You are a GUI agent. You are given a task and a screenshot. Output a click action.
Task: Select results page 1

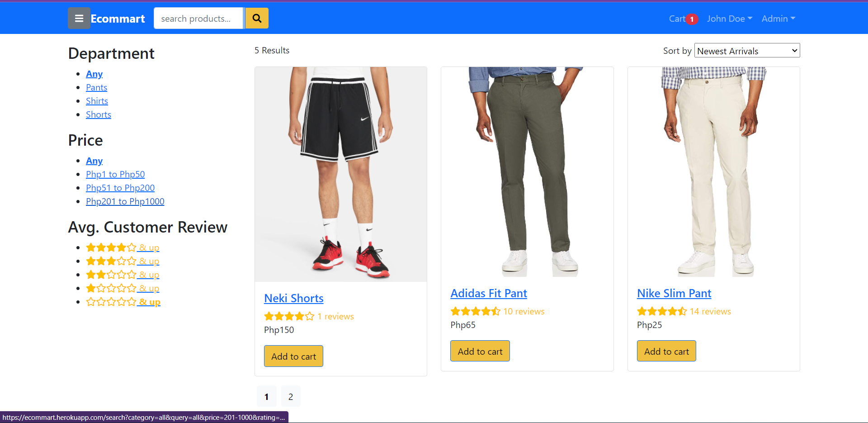tap(267, 397)
